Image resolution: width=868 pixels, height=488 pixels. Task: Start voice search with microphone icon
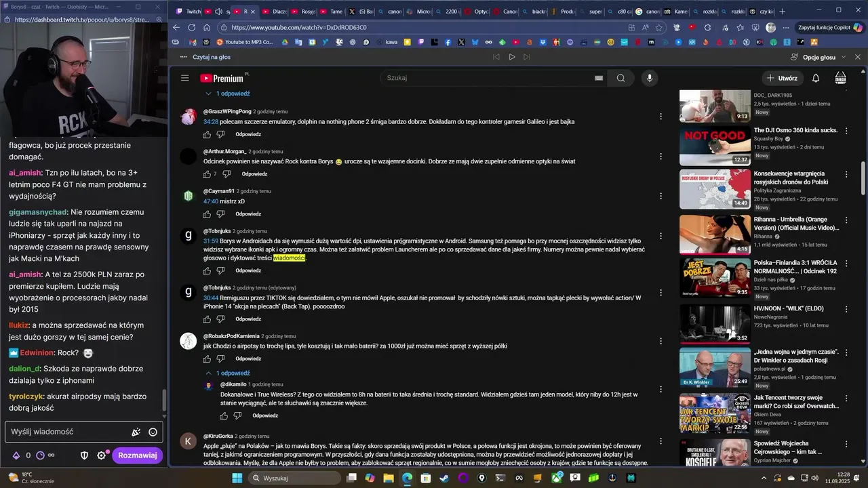tap(650, 78)
